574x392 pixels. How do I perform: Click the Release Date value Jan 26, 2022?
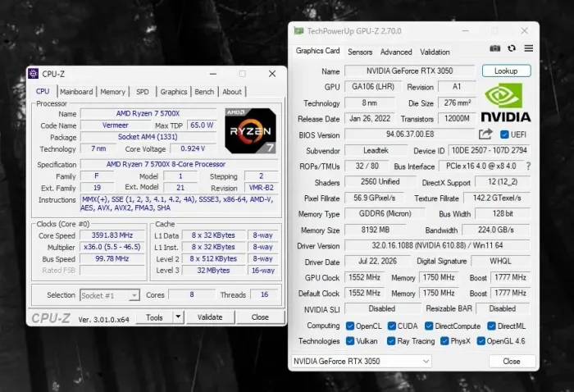point(370,119)
